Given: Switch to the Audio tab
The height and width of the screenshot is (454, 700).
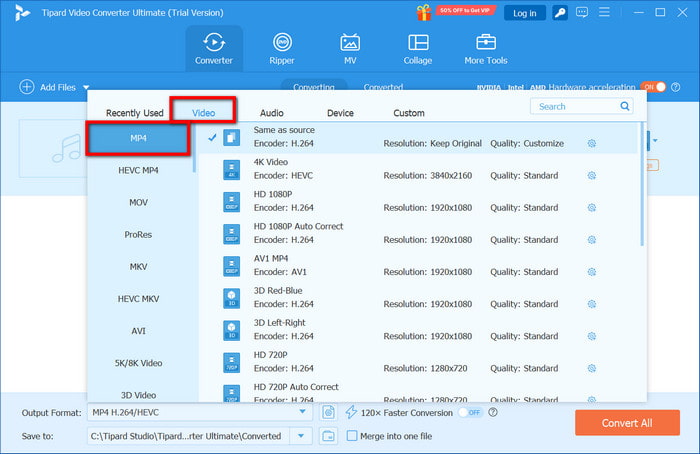Looking at the screenshot, I should [272, 113].
